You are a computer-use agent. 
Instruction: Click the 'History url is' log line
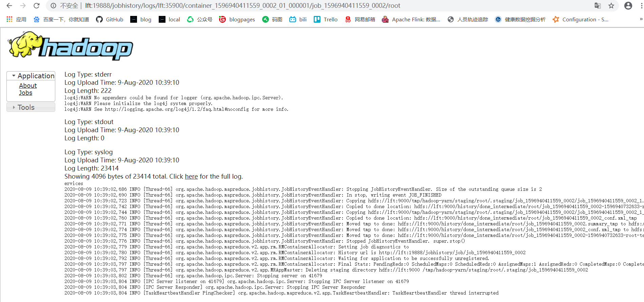click(295, 253)
